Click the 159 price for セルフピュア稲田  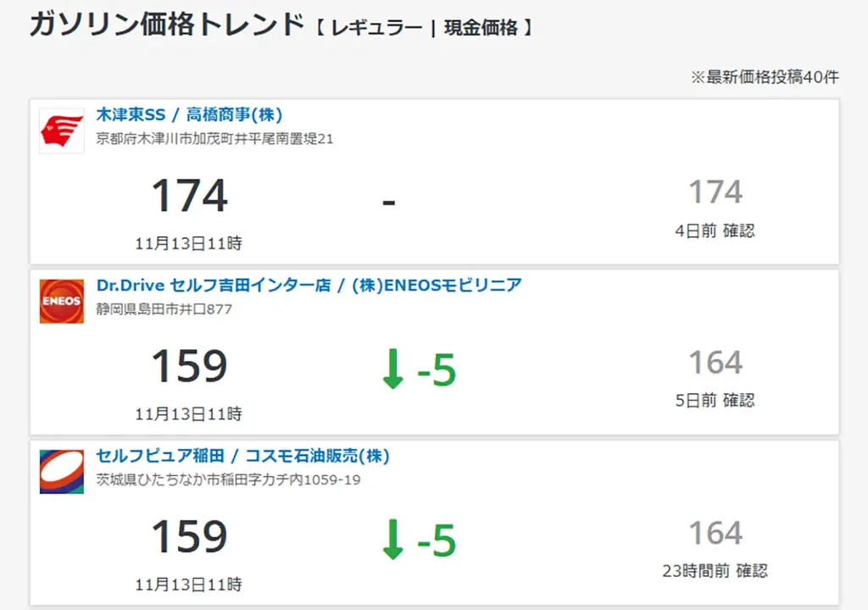coord(189,537)
